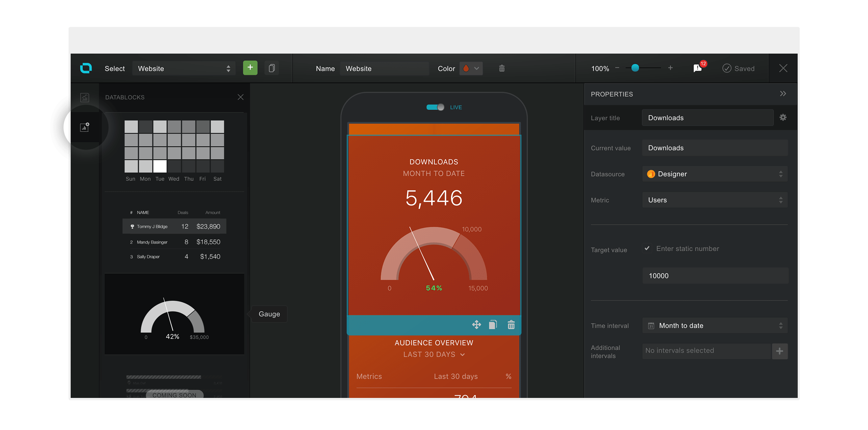This screenshot has height=430, width=868.
Task: Change the Metric Users dropdown
Action: click(x=715, y=200)
